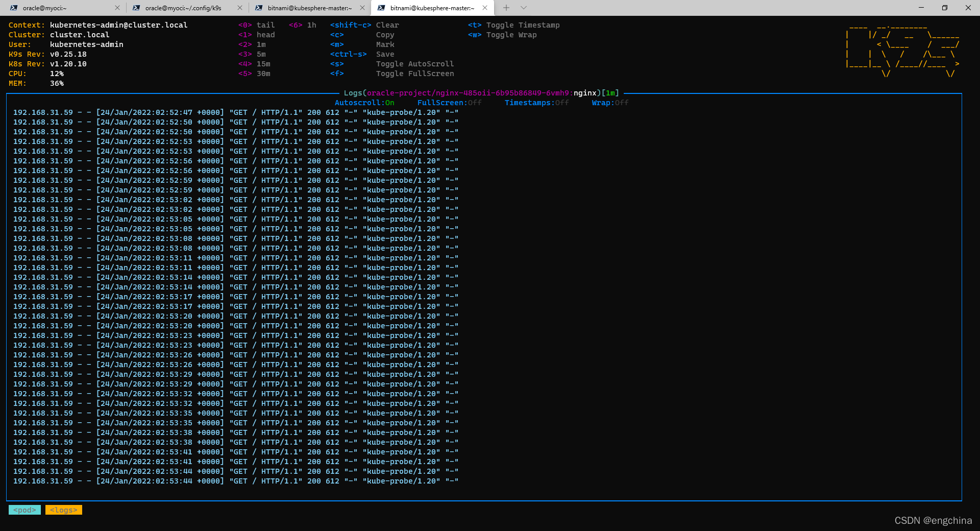Image resolution: width=980 pixels, height=531 pixels.
Task: Click the <pod> breadcrumb
Action: click(x=24, y=510)
